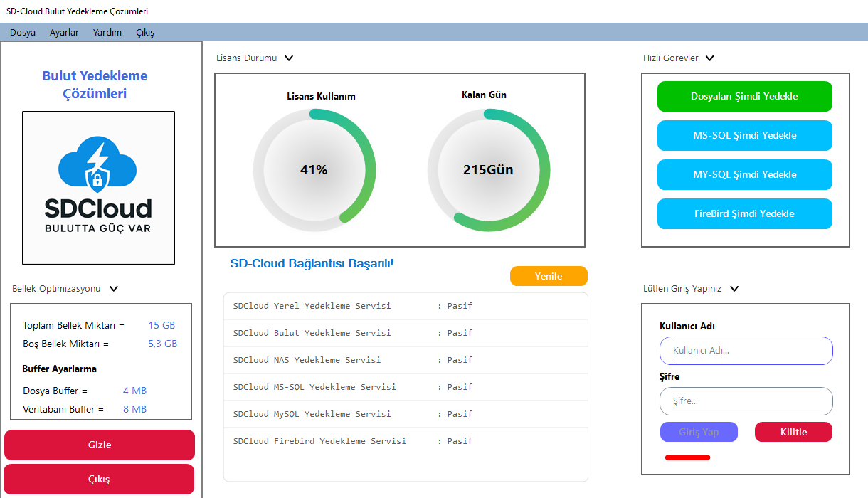Collapse the Lütfen Giriş Yapınız section
Viewport: 868px width, 498px height.
735,289
